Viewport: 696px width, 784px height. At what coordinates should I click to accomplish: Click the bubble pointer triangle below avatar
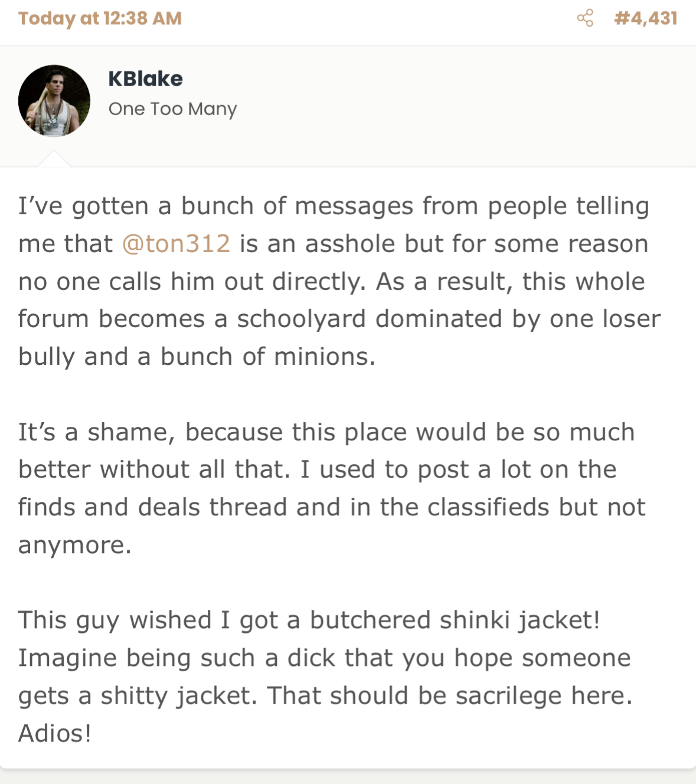[54, 159]
